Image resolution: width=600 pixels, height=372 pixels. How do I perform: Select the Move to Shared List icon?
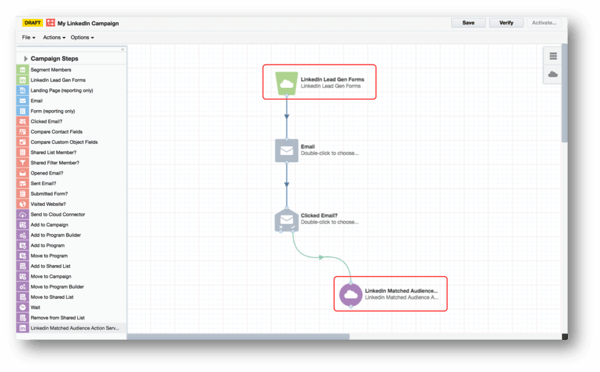tap(23, 297)
